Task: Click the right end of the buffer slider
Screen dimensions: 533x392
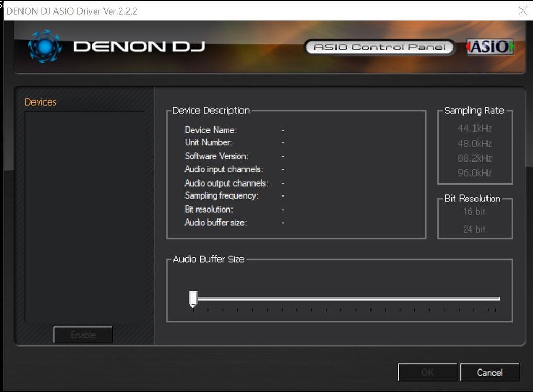Action: click(497, 299)
